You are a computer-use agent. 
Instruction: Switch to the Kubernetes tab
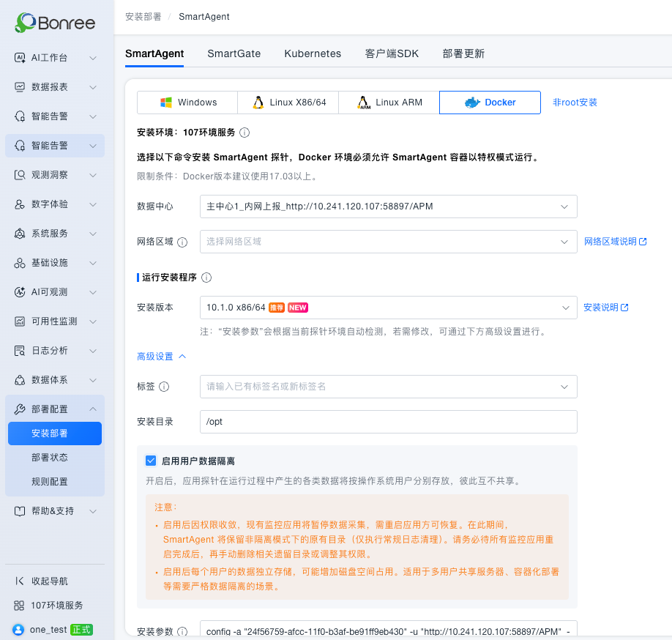[x=313, y=53]
